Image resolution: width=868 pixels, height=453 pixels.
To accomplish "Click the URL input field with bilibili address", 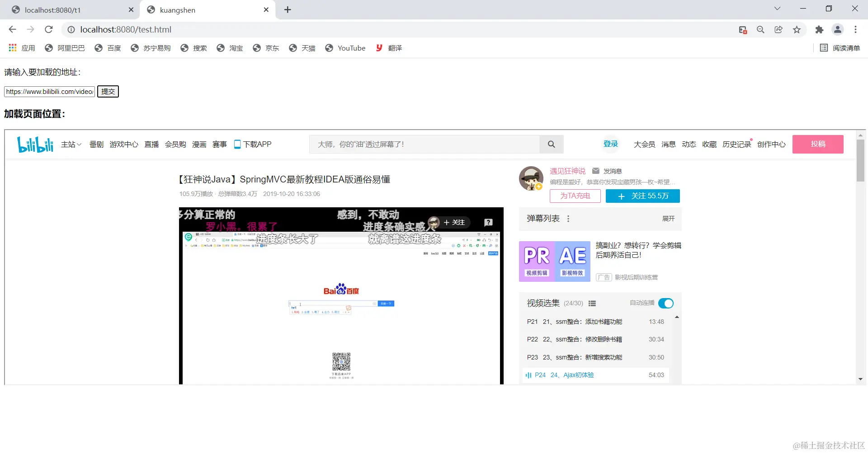I will click(x=50, y=92).
